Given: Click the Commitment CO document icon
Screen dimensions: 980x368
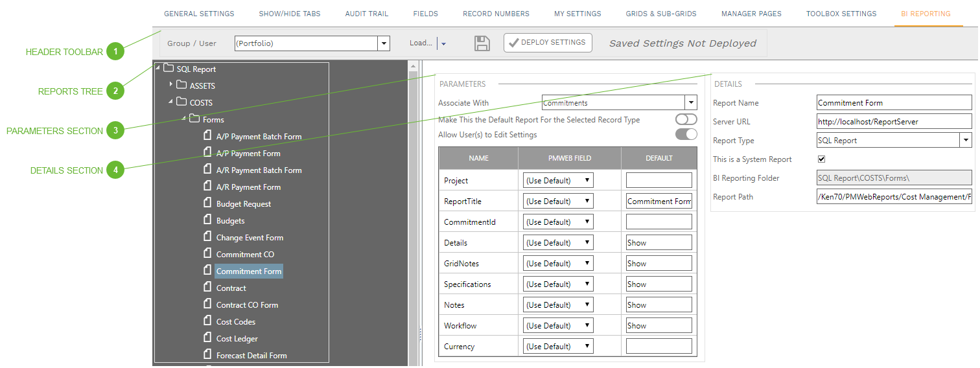Looking at the screenshot, I should (208, 253).
